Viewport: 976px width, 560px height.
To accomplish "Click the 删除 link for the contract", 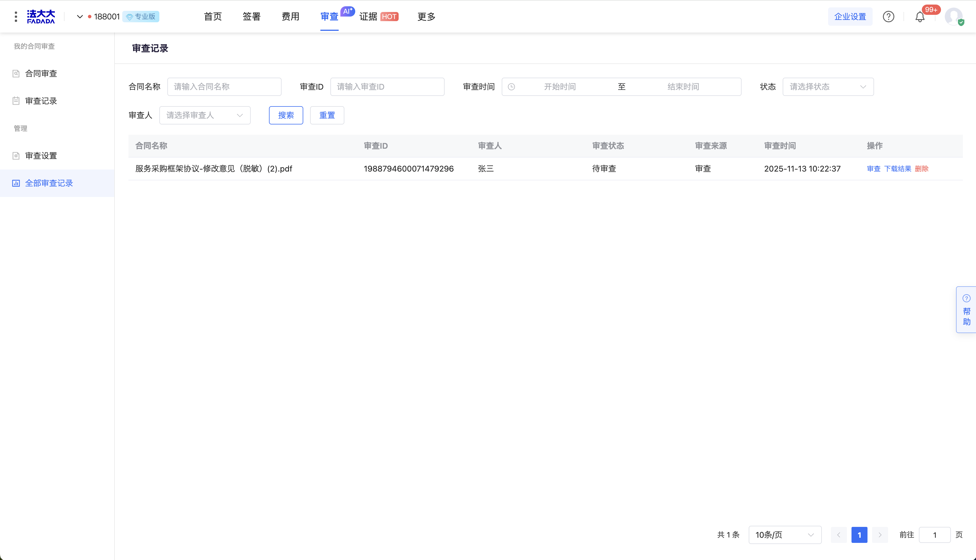I will (921, 169).
